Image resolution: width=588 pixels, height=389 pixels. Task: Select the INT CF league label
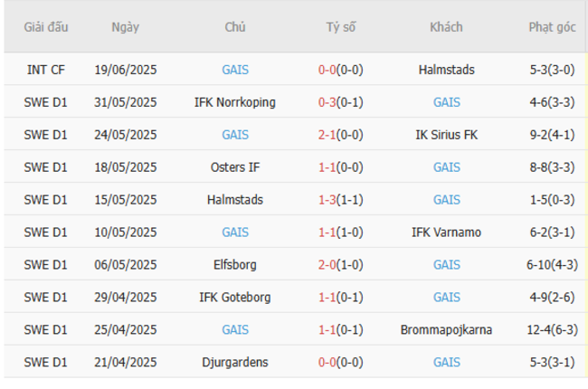click(x=46, y=70)
